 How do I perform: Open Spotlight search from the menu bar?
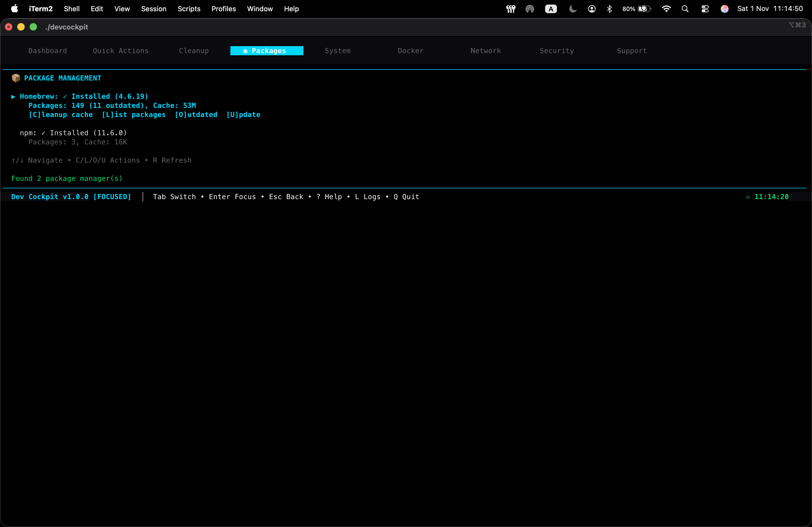[685, 9]
